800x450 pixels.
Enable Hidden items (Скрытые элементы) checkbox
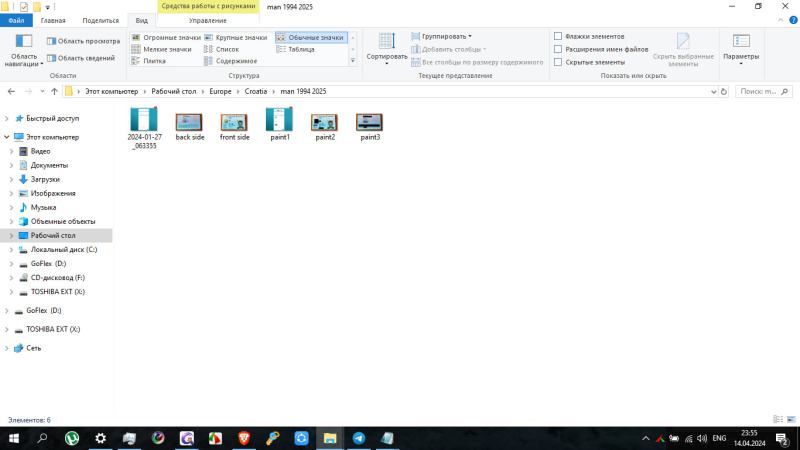(558, 62)
